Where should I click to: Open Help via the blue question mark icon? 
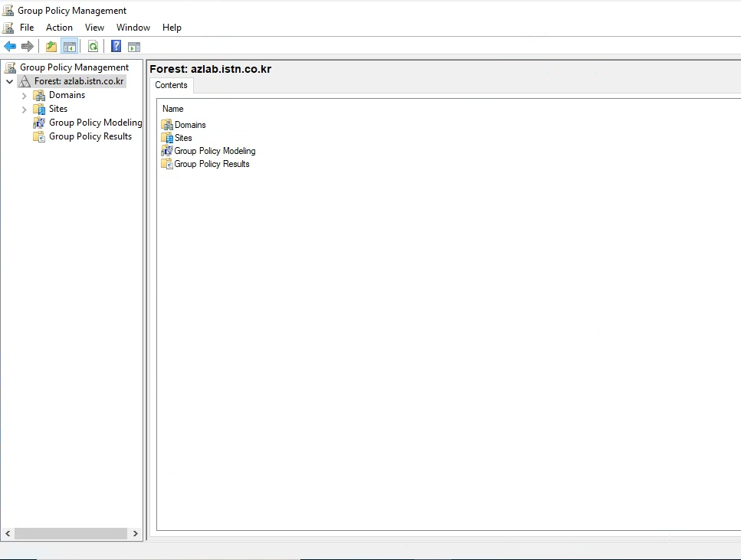[116, 46]
